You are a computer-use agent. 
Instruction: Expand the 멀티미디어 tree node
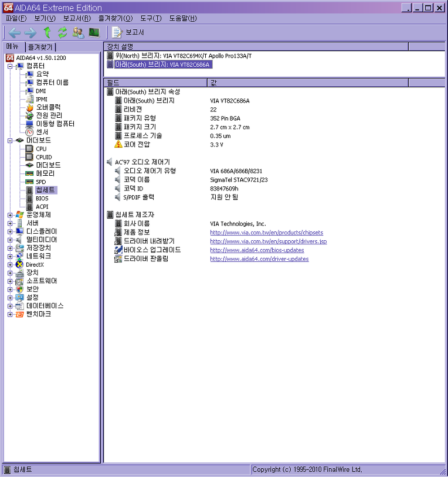[x=10, y=240]
